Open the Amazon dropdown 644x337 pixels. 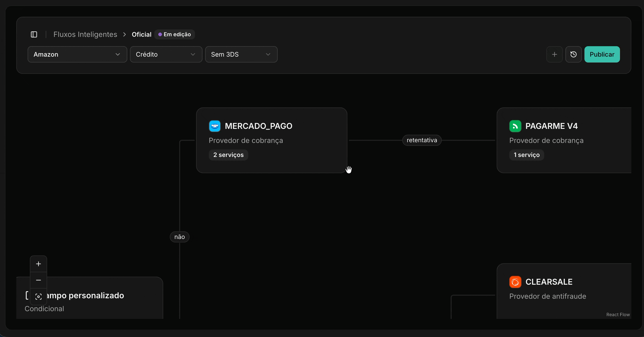[77, 54]
